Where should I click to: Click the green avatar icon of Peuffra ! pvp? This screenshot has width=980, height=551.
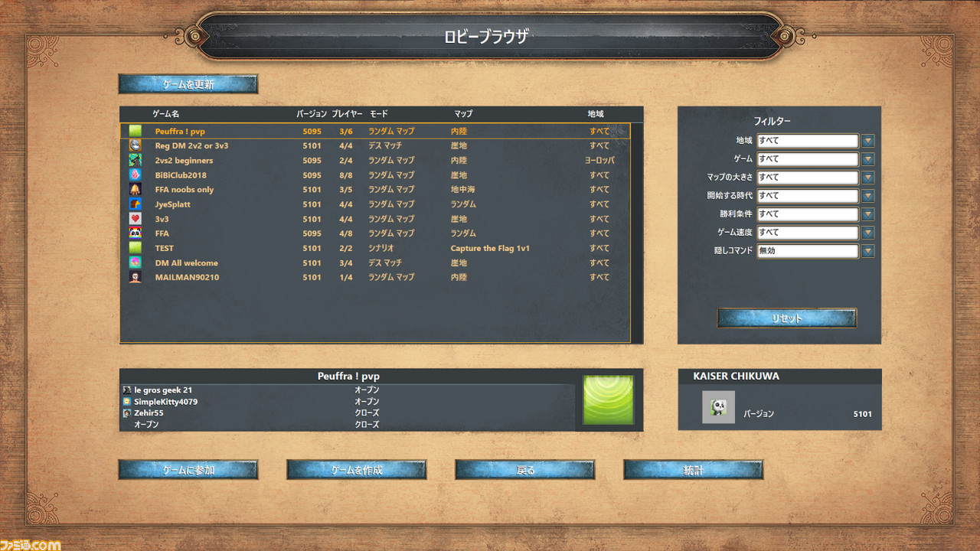136,131
